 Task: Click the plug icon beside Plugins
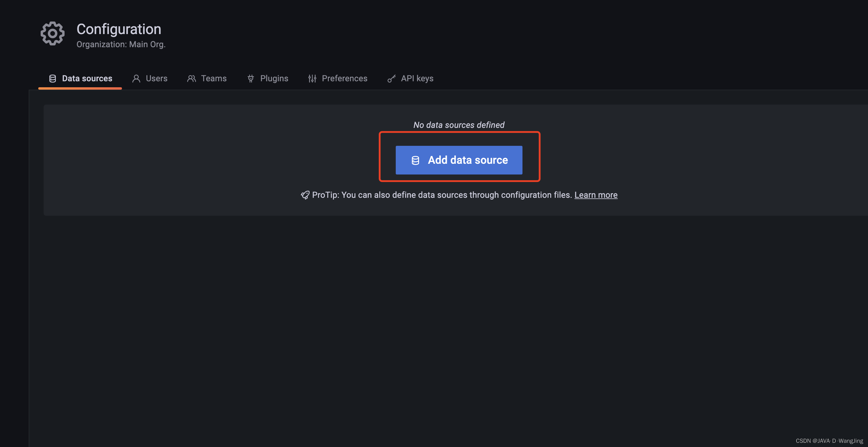[251, 79]
